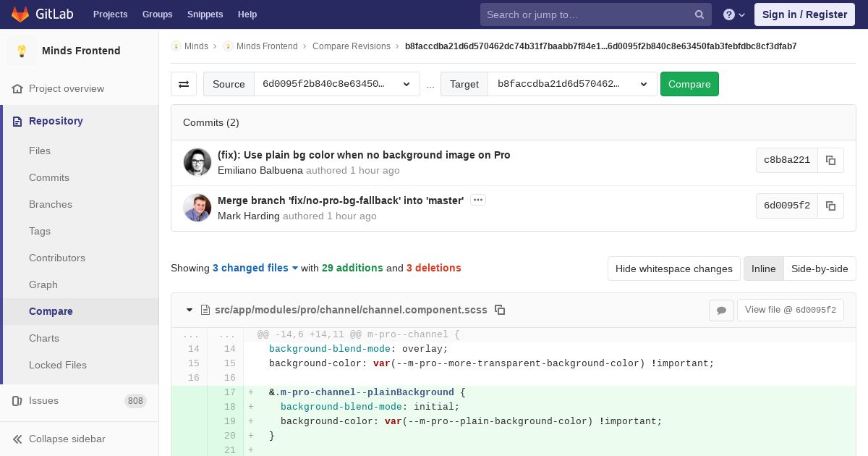Viewport: 868px width, 456px height.
Task: Open the Minds Frontend sidebar title
Action: (x=81, y=51)
